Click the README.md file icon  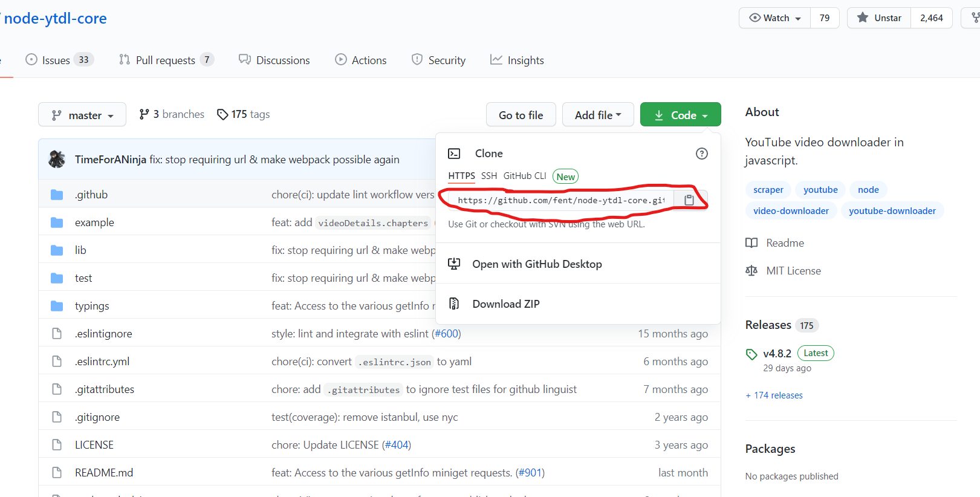click(57, 473)
